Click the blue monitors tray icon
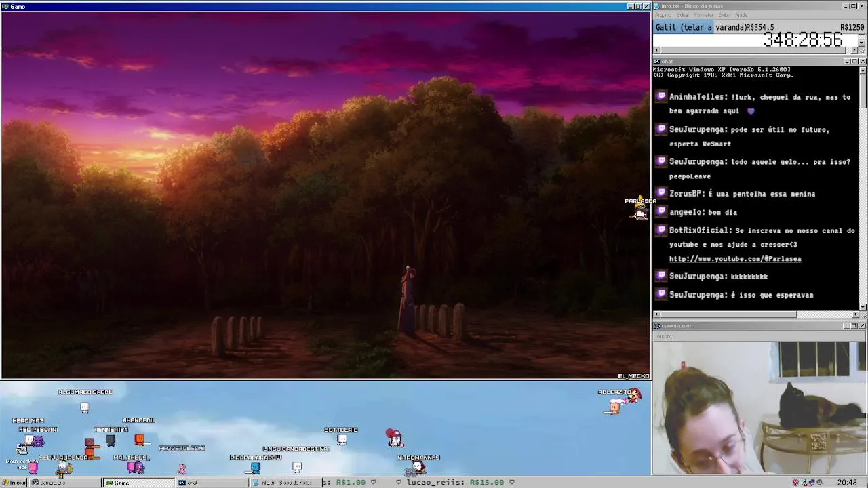The height and width of the screenshot is (488, 868). (x=810, y=483)
